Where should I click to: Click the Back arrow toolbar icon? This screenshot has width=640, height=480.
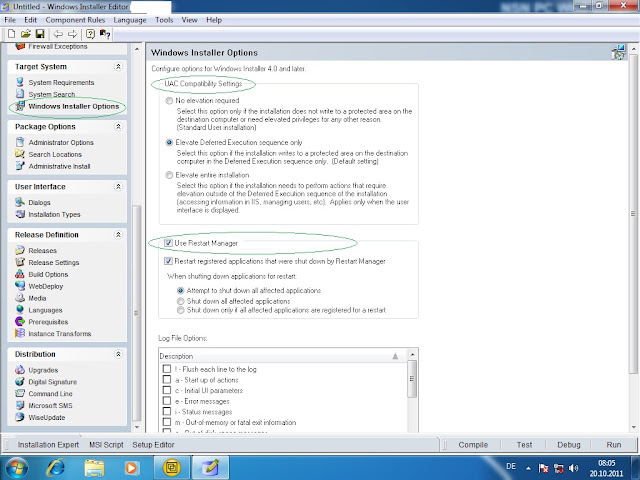pos(58,34)
